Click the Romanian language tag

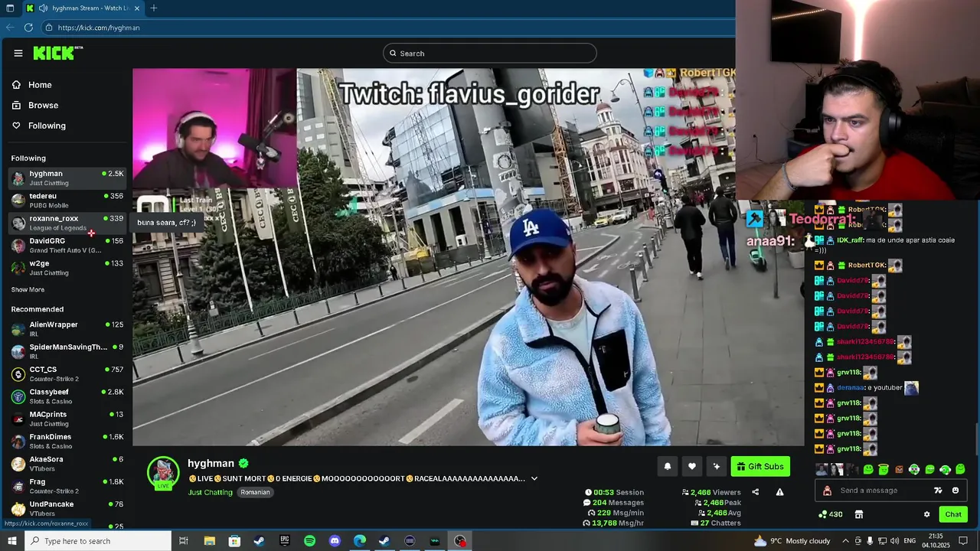pyautogui.click(x=255, y=492)
